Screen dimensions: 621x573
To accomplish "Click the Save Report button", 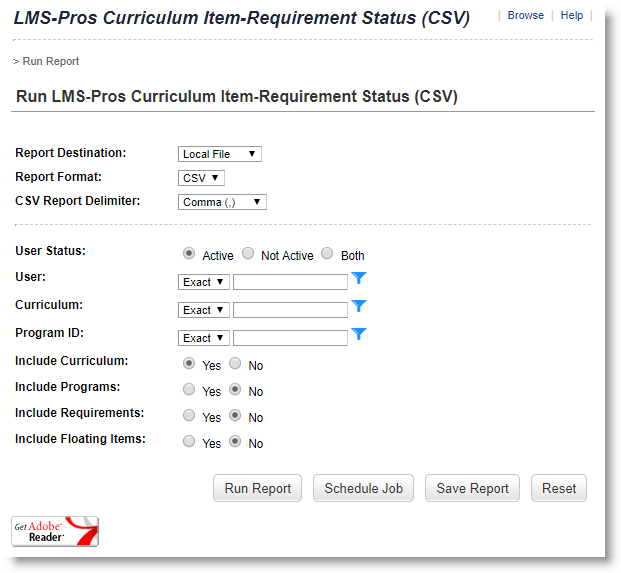I will 473,488.
